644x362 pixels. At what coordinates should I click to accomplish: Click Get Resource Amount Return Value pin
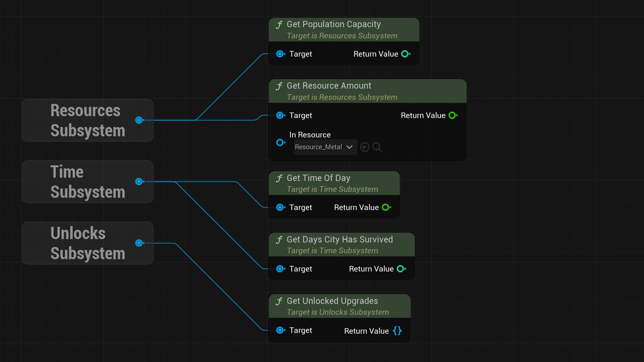point(452,115)
